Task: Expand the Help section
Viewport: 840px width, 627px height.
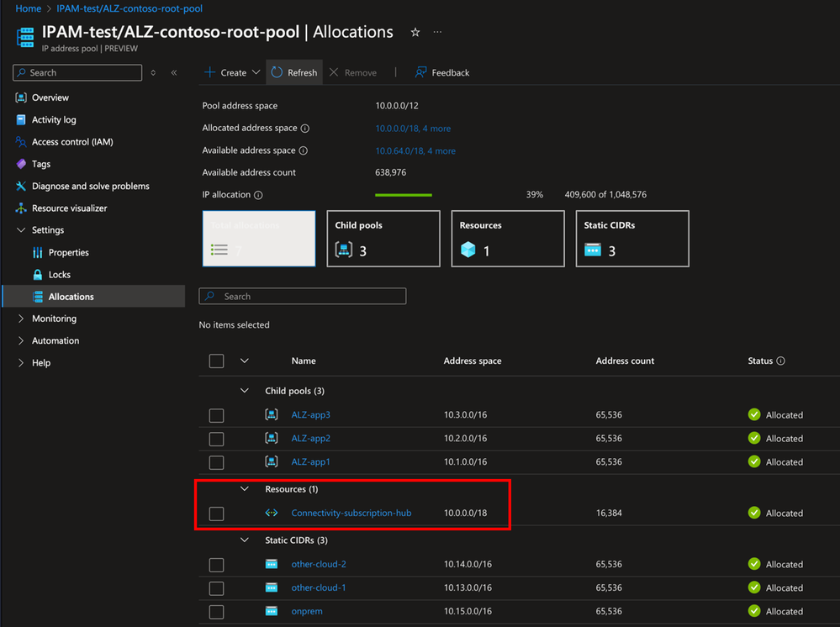Action: (21, 363)
